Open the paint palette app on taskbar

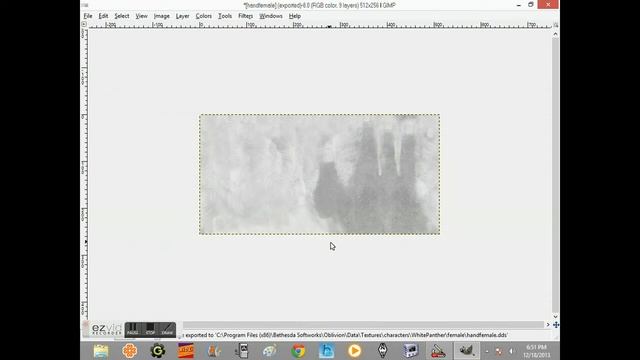tap(270, 351)
